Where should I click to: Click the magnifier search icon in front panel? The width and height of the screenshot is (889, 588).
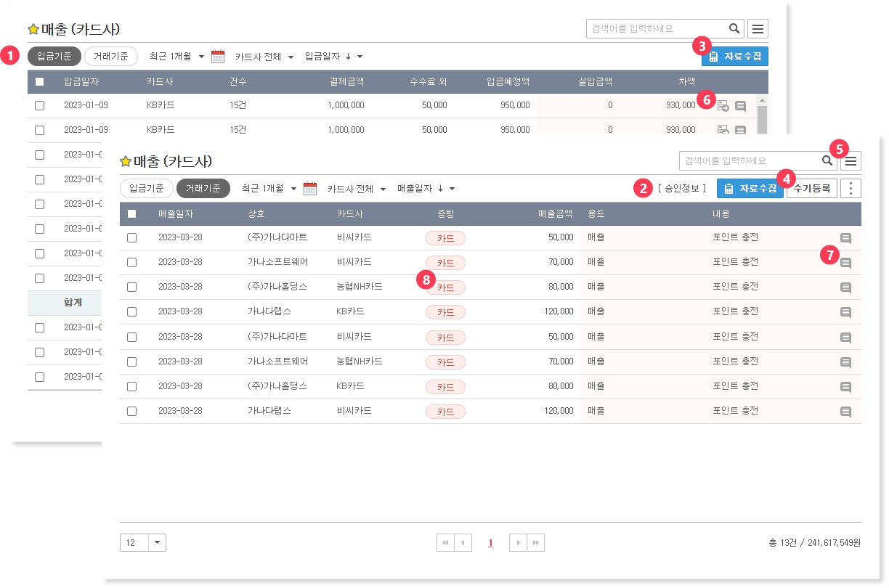coord(827,160)
